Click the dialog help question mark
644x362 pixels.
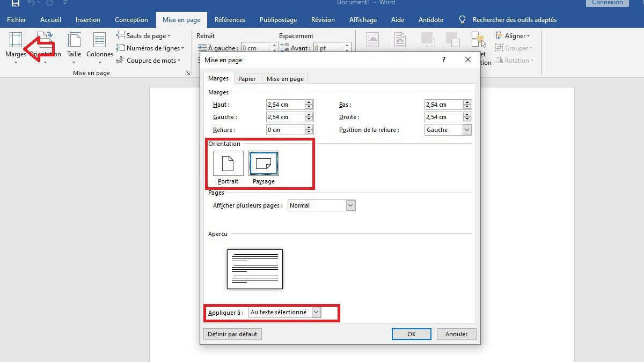(443, 60)
